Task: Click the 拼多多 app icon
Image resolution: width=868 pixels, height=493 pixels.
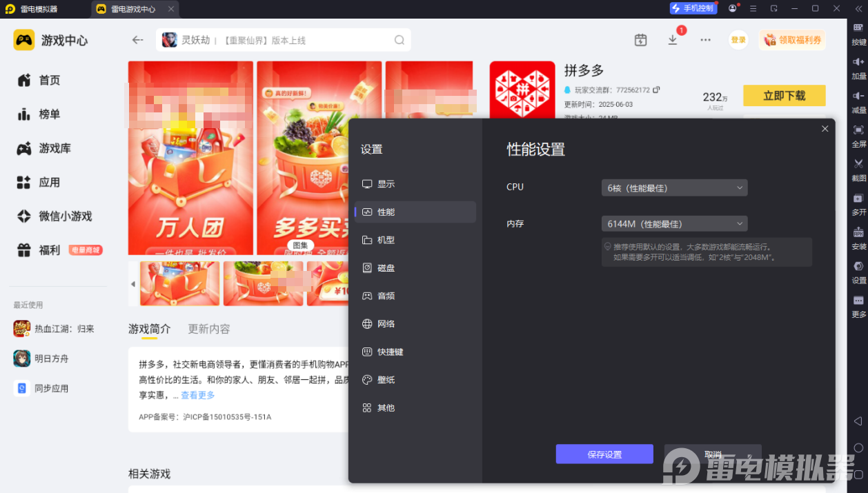Action: click(522, 91)
